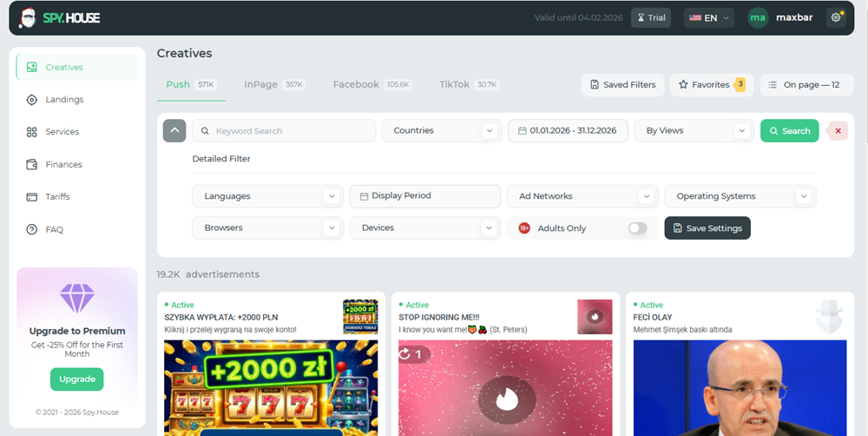The image size is (868, 436).
Task: Open FAQ in the sidebar
Action: (x=76, y=229)
